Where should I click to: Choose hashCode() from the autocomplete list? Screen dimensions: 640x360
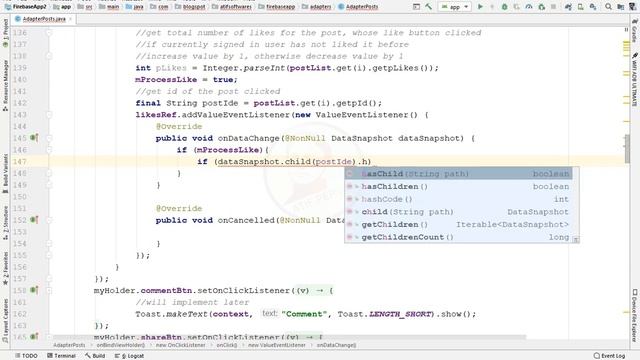click(459, 199)
